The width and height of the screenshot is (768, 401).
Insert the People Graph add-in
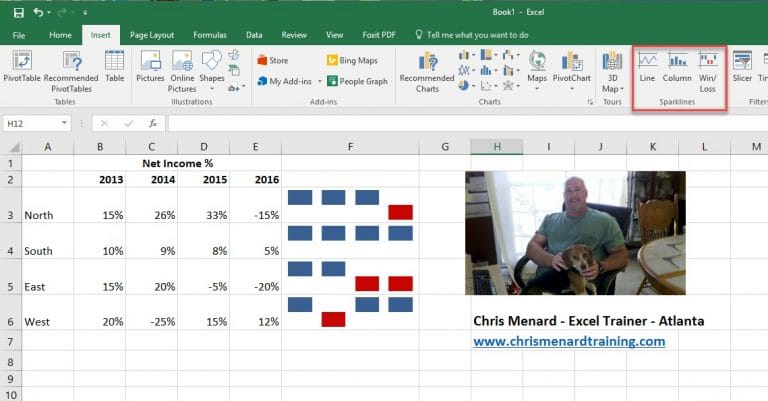click(357, 81)
